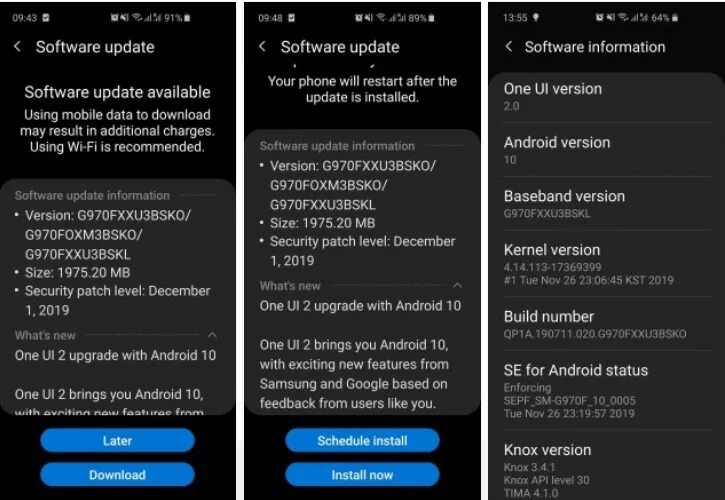This screenshot has height=500, width=725.
Task: Tap location pin icon in 13:55 status bar
Action: (x=535, y=18)
